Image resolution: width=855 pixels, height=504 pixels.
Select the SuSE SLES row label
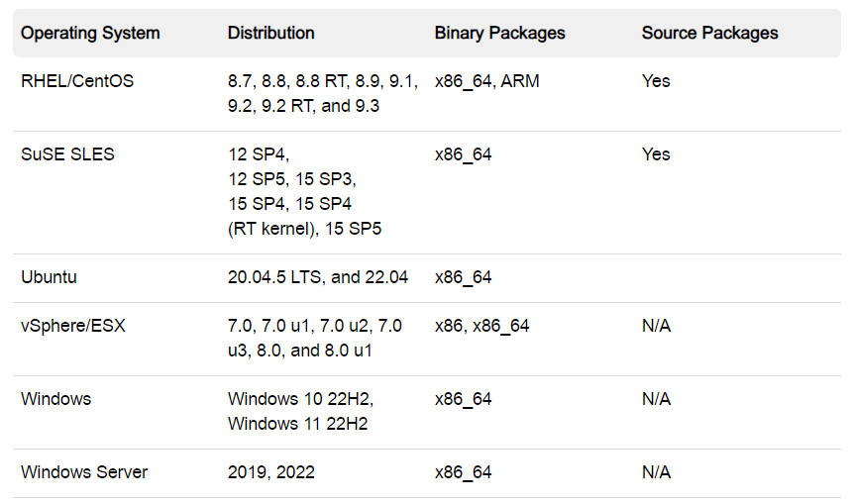(x=67, y=154)
